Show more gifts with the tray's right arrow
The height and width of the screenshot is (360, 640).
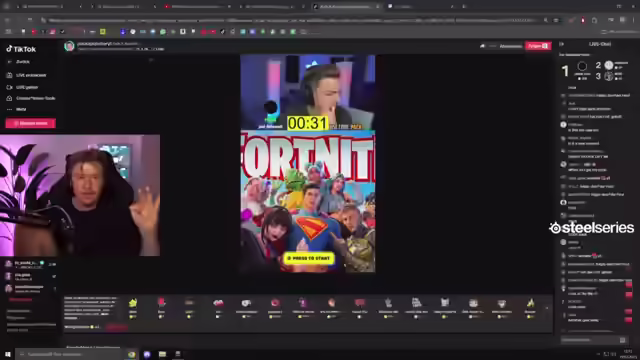coord(547,308)
